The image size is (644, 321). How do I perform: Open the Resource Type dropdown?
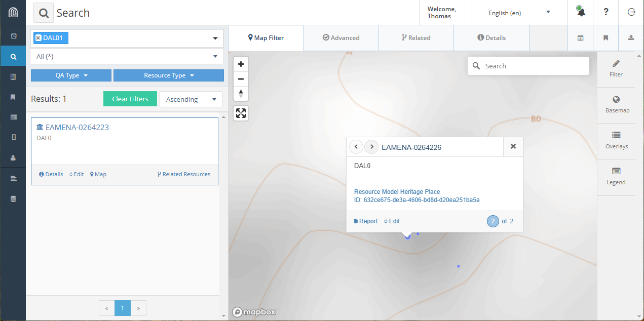point(169,75)
